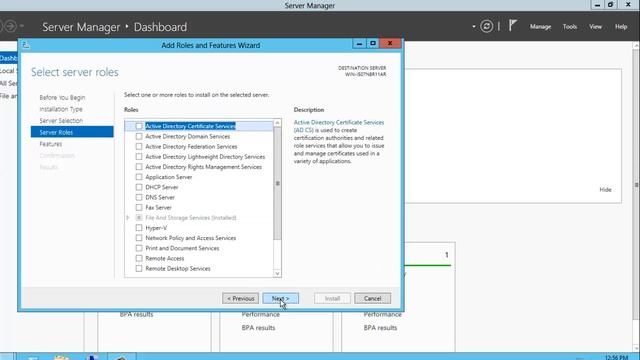Click the Next button
The width and height of the screenshot is (640, 360).
click(280, 298)
